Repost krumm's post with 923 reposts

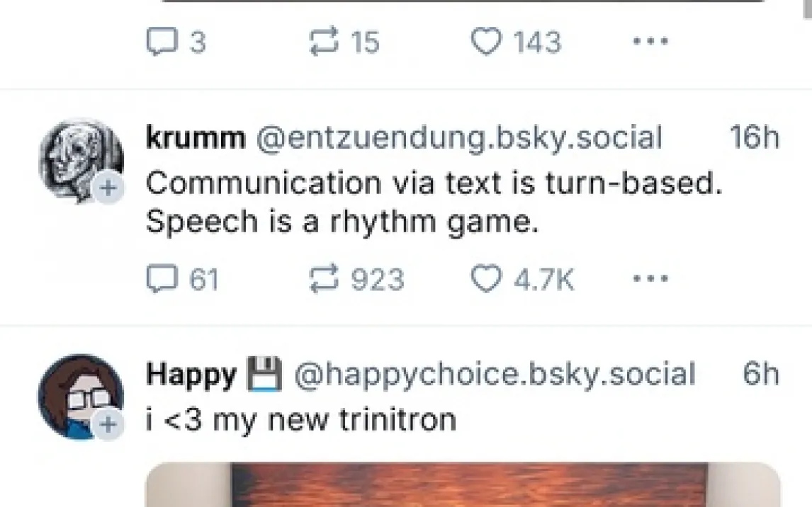coord(356,280)
